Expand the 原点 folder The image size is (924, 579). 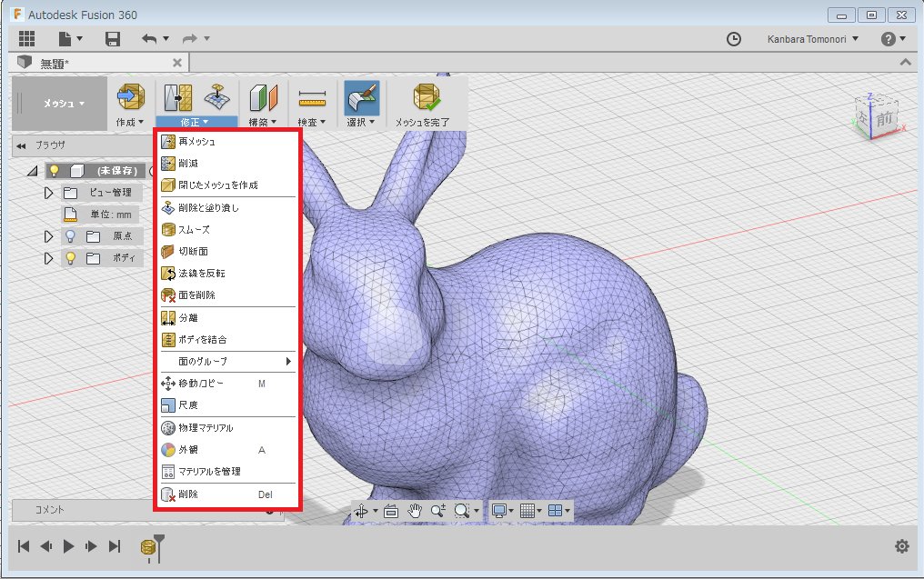(x=48, y=236)
